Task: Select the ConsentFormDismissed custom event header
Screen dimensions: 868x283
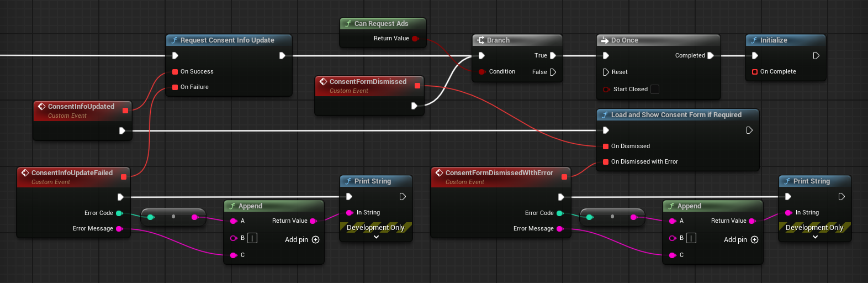Action: [368, 82]
